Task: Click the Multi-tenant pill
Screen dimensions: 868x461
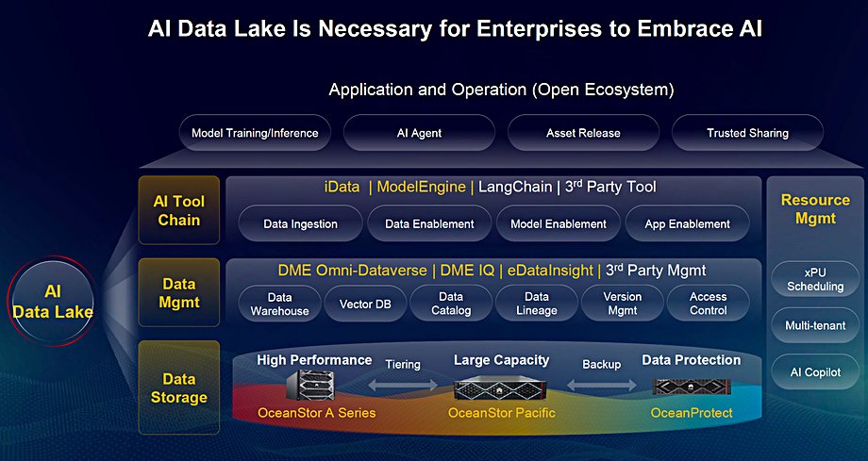Action: (x=815, y=325)
